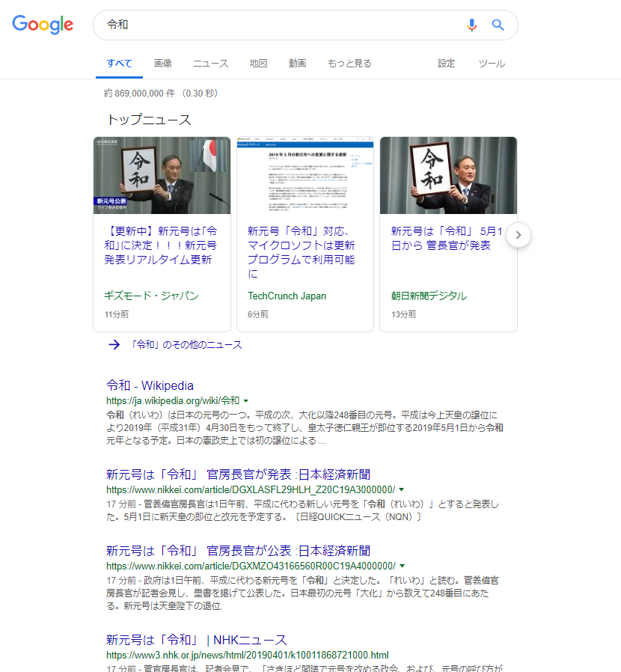Show next top news with arrow
621x672 pixels.
click(x=518, y=235)
